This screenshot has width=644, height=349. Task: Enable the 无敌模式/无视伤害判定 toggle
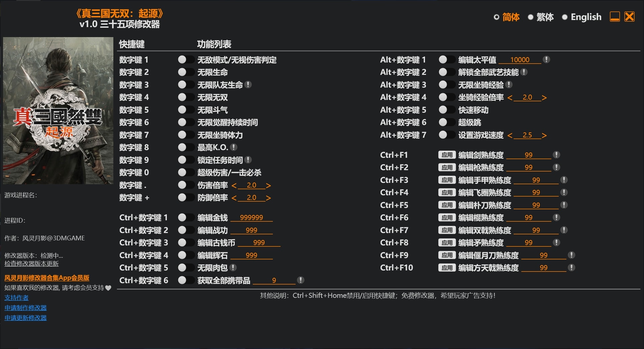pyautogui.click(x=187, y=60)
